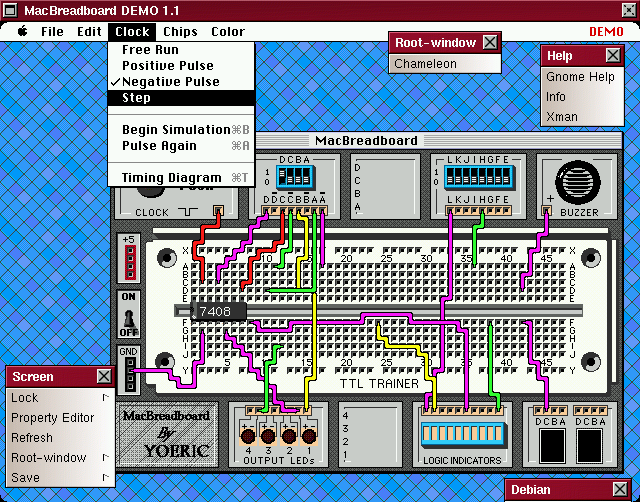The width and height of the screenshot is (640, 502).
Task: Select Chameleon in Root-window panel
Action: (444, 64)
